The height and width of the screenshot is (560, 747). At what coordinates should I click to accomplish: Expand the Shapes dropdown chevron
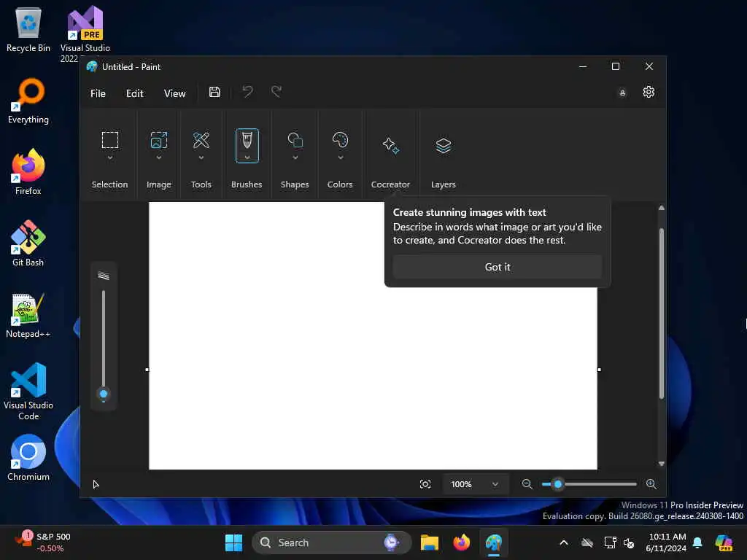(x=295, y=157)
